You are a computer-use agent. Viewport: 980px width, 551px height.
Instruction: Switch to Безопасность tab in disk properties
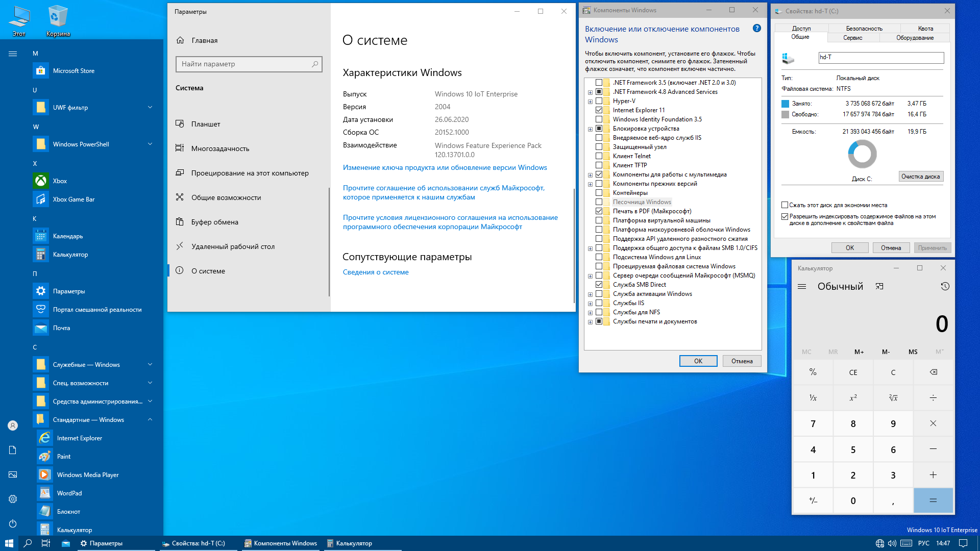click(x=864, y=29)
